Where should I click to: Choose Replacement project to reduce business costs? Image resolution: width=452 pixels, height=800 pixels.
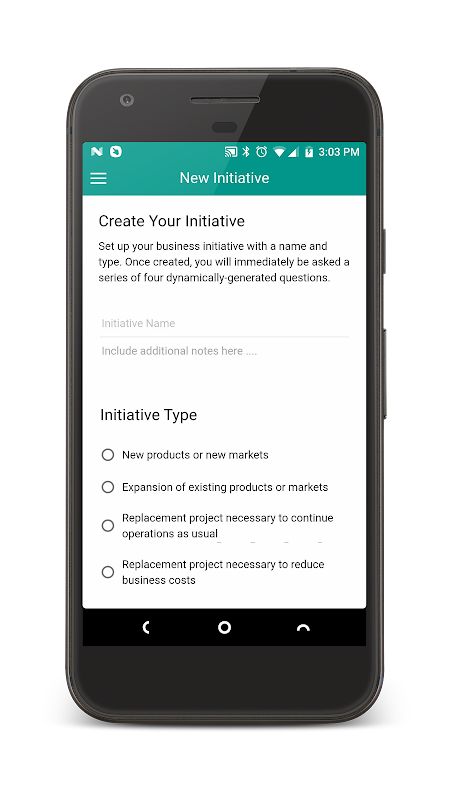pos(213,572)
